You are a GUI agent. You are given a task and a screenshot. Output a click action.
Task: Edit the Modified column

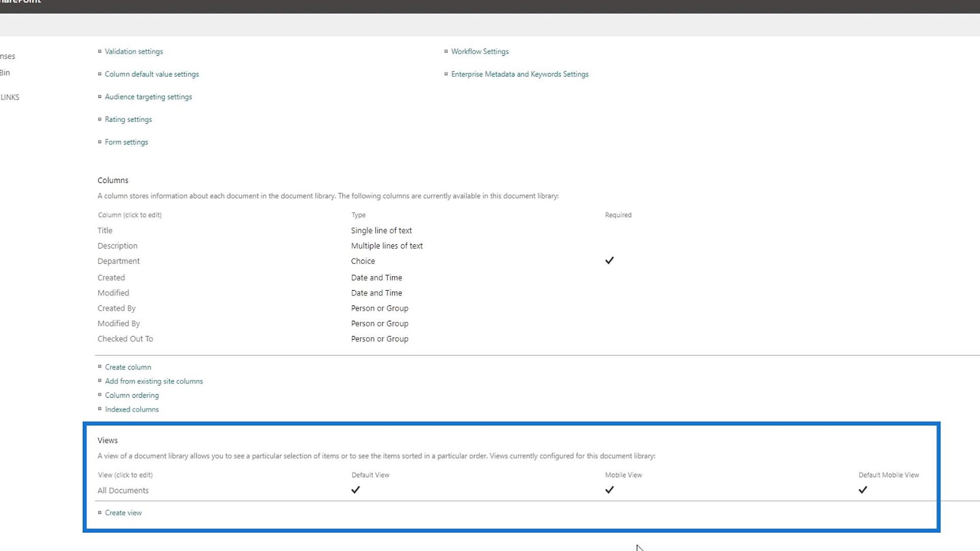pos(113,293)
